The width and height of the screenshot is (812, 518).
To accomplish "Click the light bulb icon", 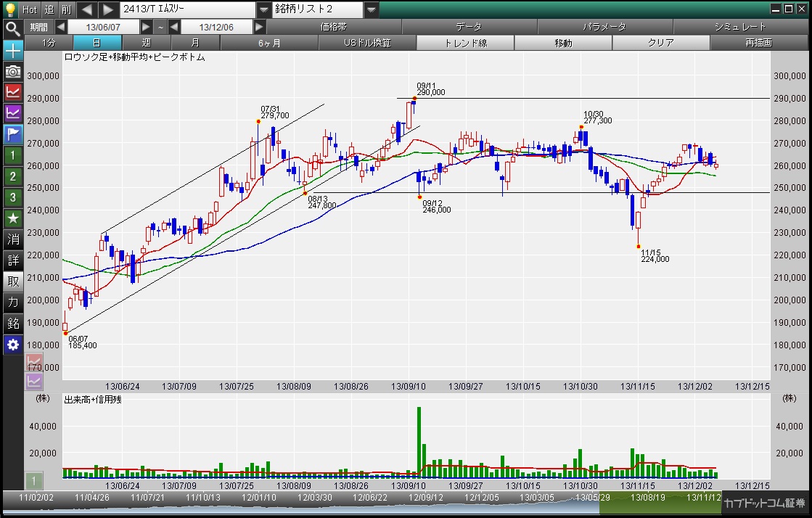I will click(x=10, y=9).
